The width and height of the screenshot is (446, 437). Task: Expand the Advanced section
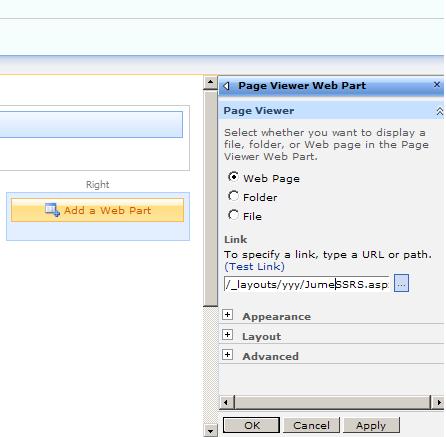[227, 354]
